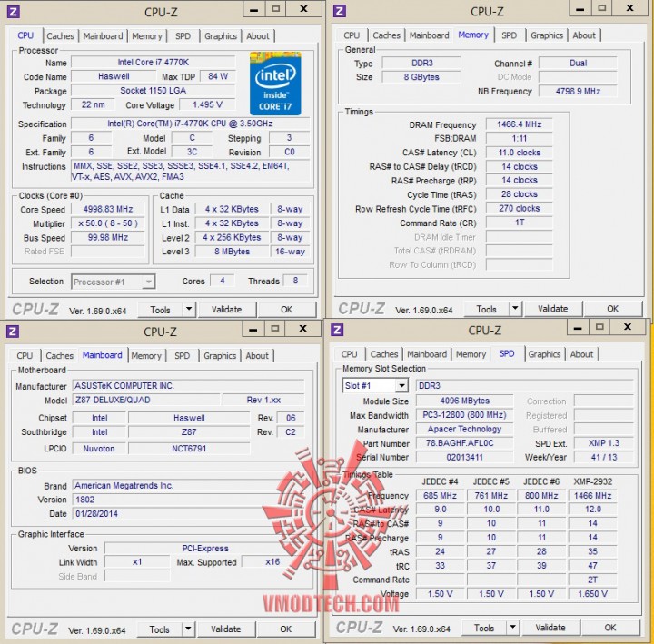Click Tools button in the CPU window
This screenshot has height=644, width=654.
[x=160, y=310]
